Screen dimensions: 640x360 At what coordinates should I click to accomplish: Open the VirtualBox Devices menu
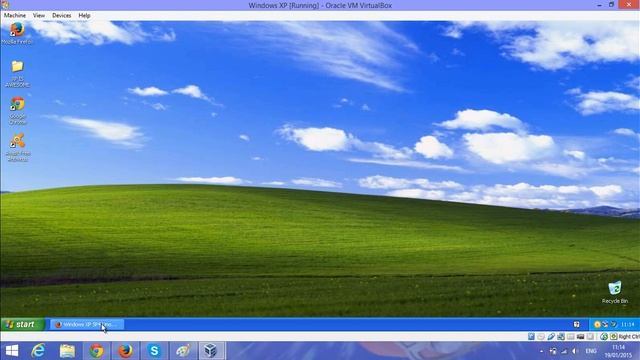click(x=62, y=16)
